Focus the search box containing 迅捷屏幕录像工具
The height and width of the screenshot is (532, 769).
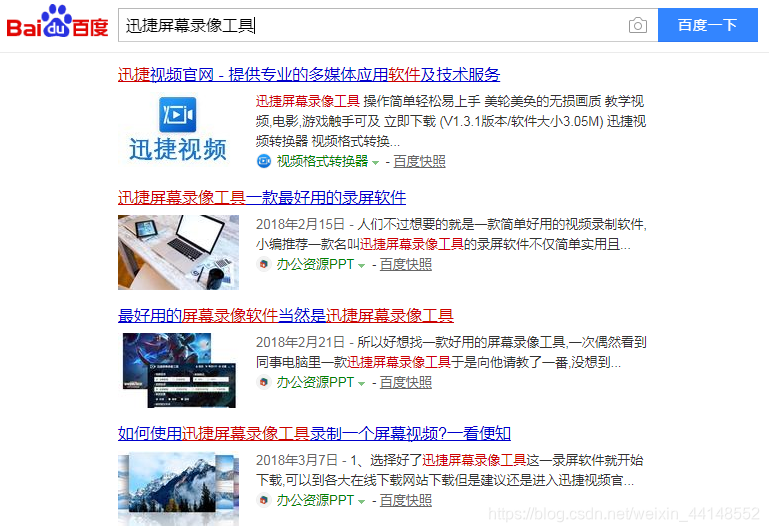coord(387,25)
